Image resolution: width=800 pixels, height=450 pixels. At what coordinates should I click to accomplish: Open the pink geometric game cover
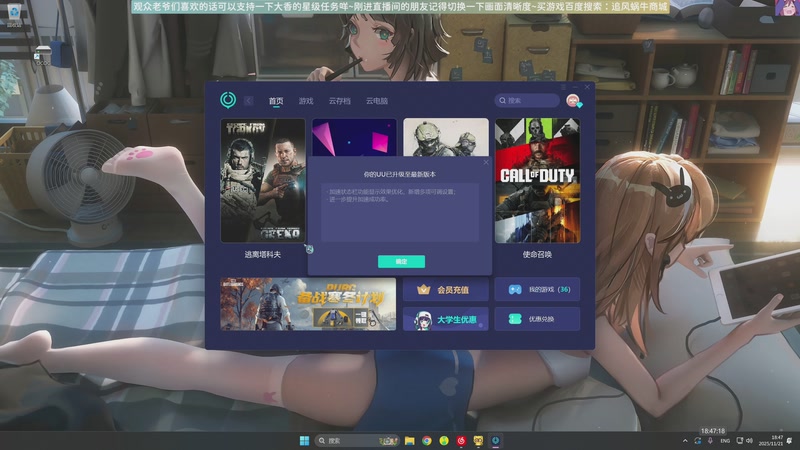click(x=354, y=137)
